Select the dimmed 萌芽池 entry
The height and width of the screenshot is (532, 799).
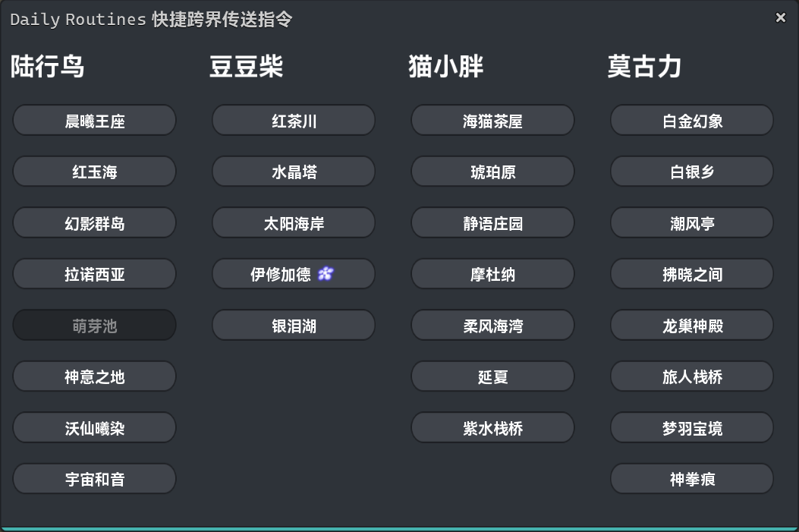pos(94,325)
